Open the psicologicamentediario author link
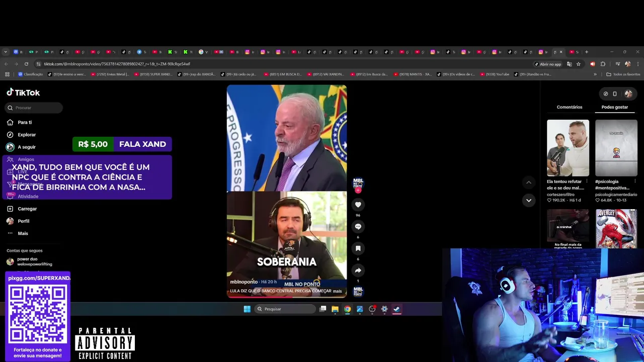Image resolution: width=644 pixels, height=362 pixels. tap(616, 195)
